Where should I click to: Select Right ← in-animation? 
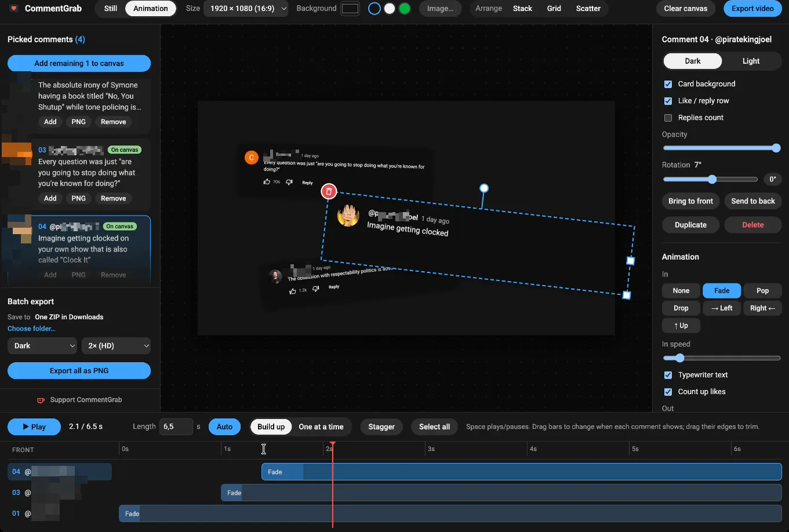762,308
